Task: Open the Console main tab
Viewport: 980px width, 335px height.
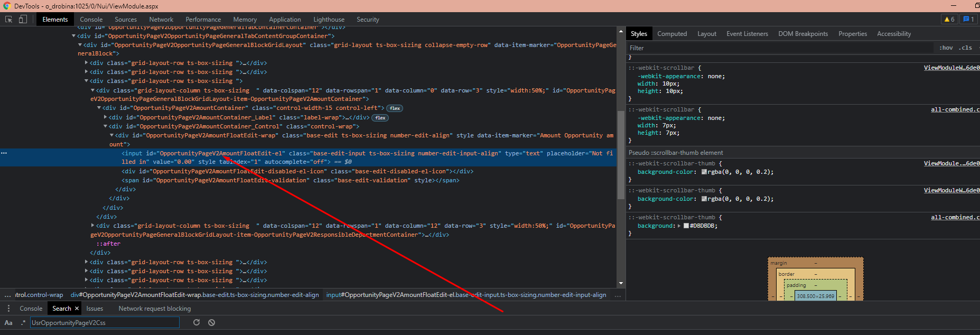Action: click(x=91, y=20)
